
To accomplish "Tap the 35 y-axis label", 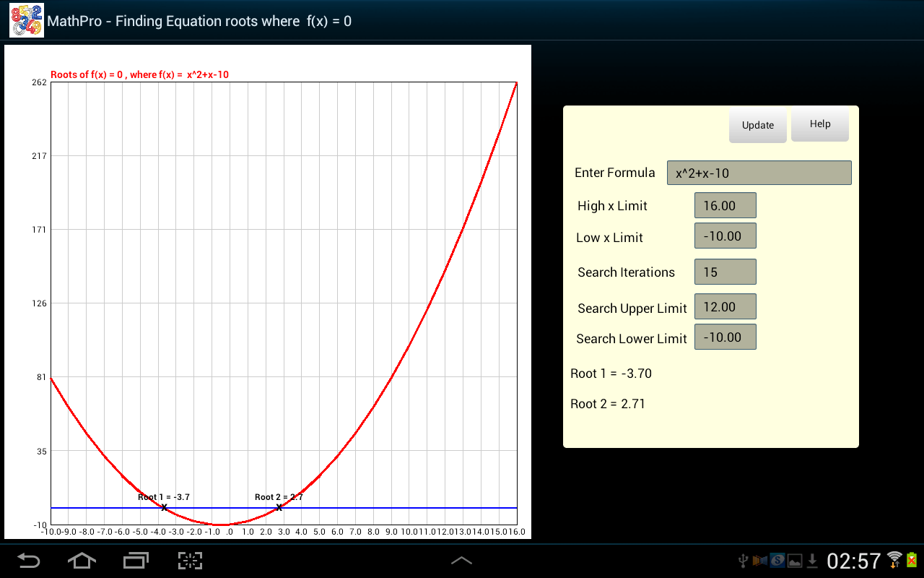I will pos(41,451).
